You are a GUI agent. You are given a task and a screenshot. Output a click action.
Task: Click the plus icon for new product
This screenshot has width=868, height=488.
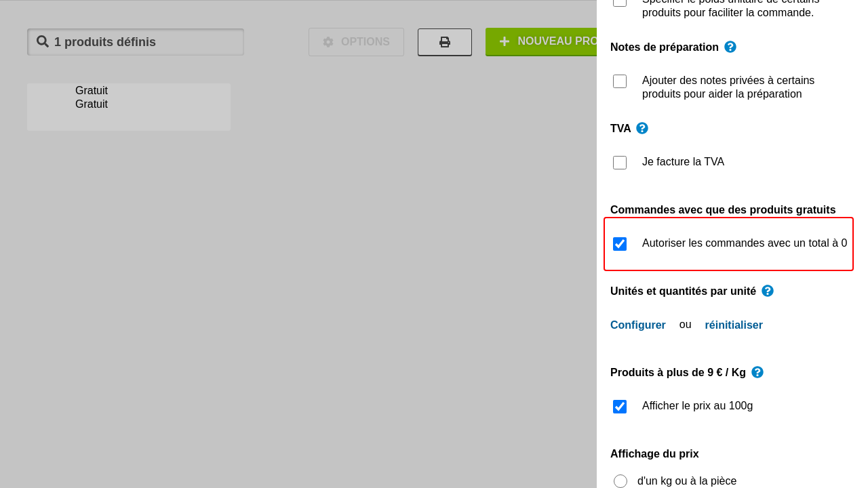coord(505,41)
